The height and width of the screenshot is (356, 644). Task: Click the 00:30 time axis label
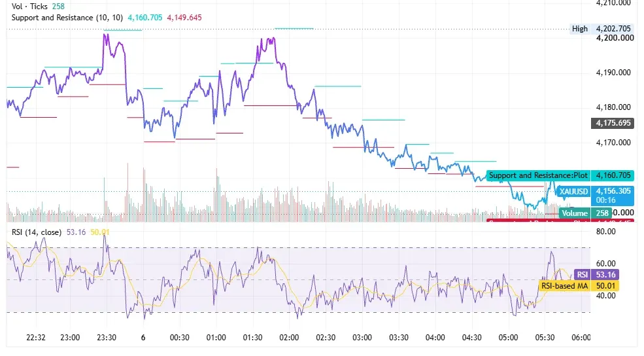click(x=180, y=338)
